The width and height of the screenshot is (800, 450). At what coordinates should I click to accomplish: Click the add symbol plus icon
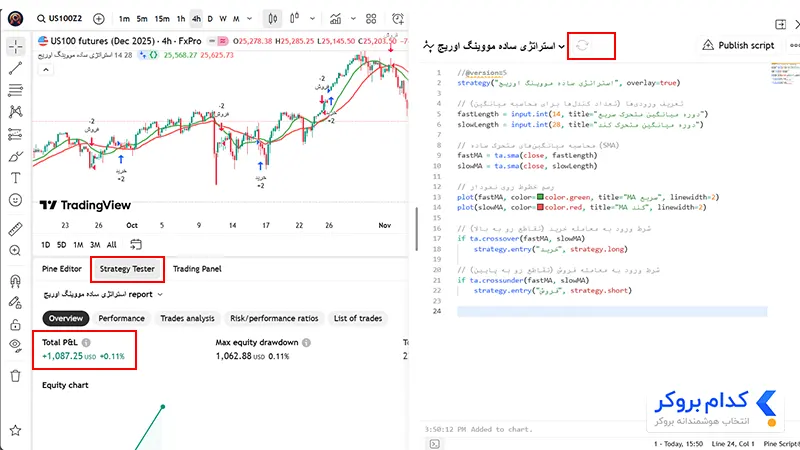(98, 19)
